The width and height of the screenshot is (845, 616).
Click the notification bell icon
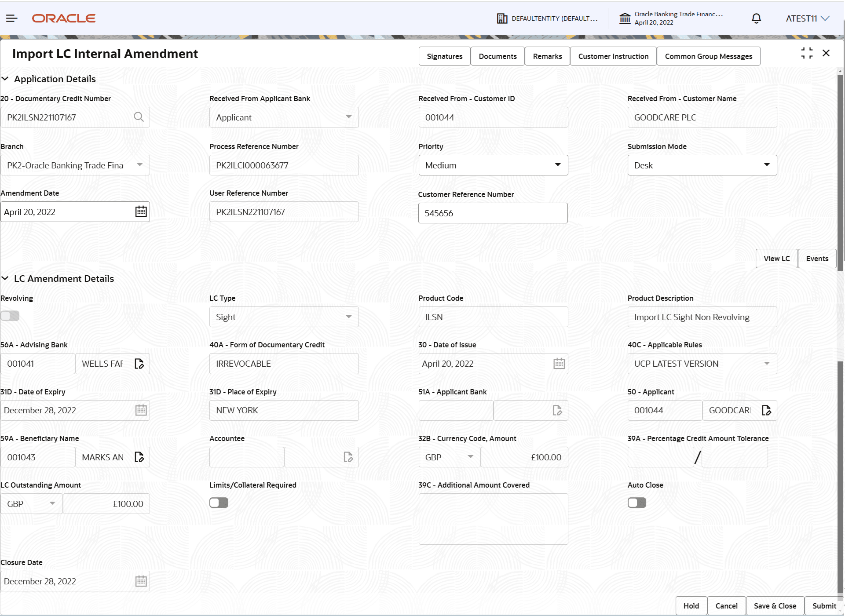pos(756,18)
